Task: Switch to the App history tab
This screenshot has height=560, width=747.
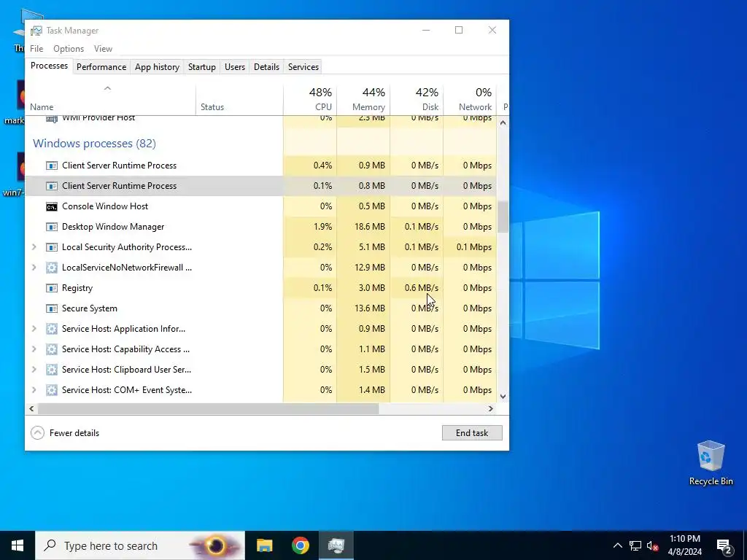Action: 158,67
